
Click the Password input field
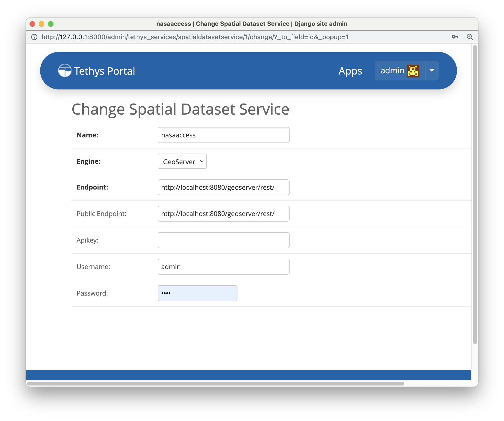pyautogui.click(x=198, y=293)
